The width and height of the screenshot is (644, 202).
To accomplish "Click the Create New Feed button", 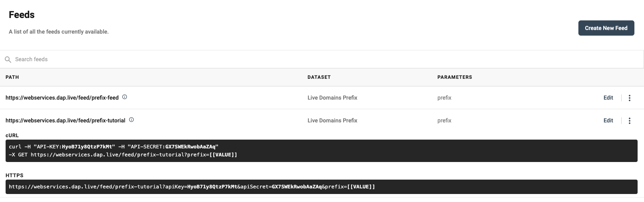I will pyautogui.click(x=606, y=28).
